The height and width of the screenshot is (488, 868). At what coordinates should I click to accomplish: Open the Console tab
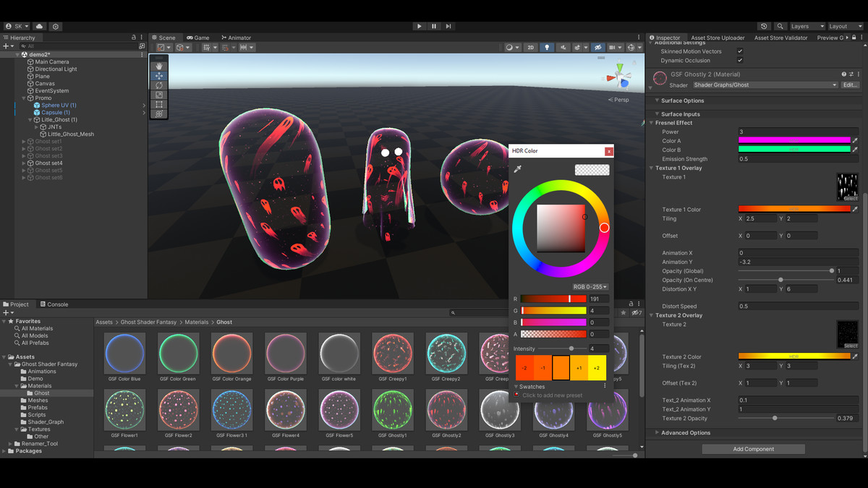(x=55, y=304)
